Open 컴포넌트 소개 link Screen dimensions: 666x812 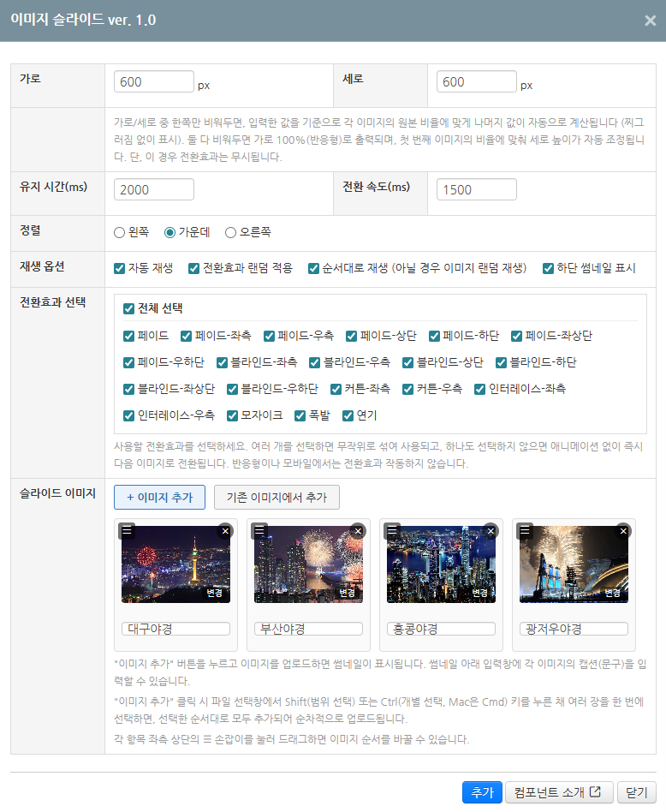[559, 792]
